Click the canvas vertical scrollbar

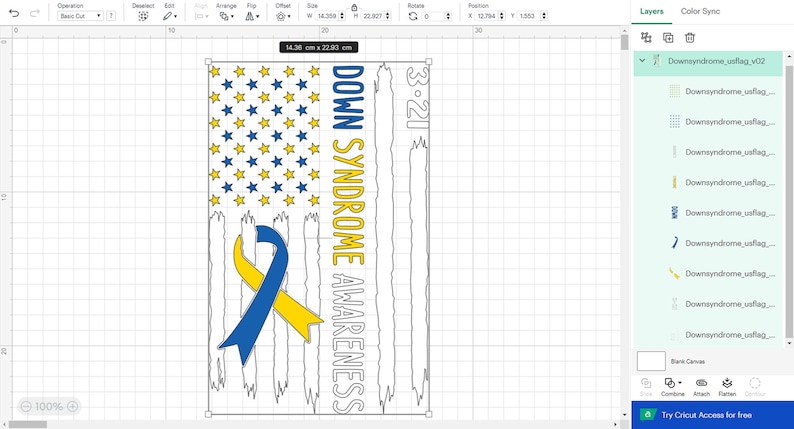(624, 43)
